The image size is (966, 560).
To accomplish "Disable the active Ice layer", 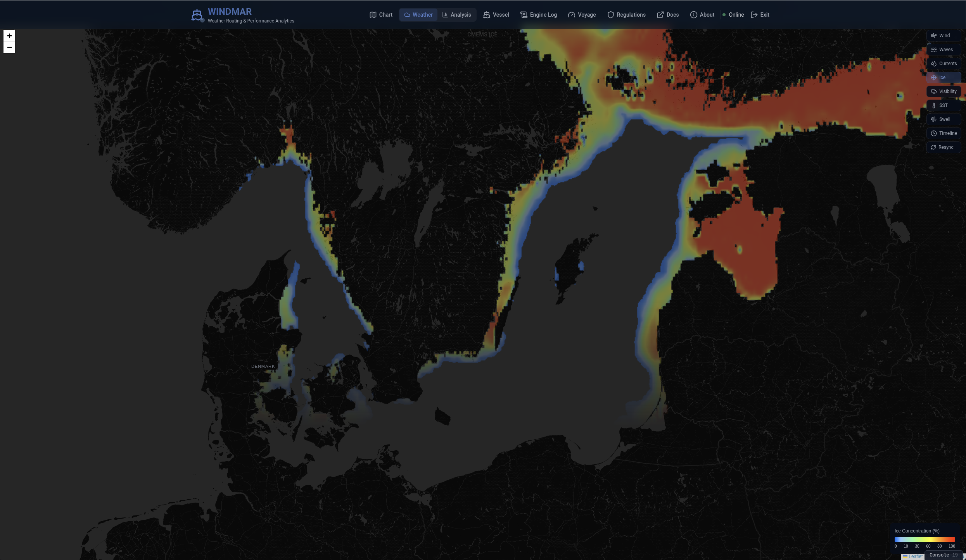I will coord(944,78).
